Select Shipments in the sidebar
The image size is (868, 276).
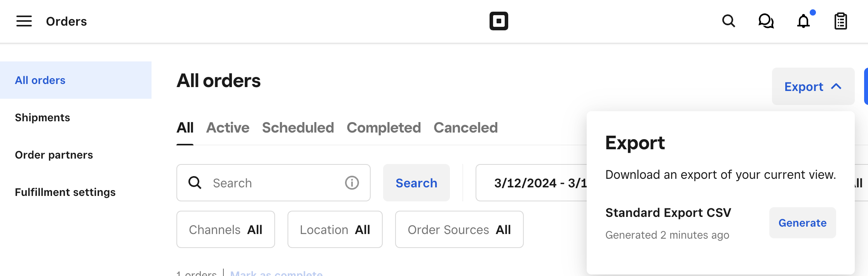coord(42,117)
